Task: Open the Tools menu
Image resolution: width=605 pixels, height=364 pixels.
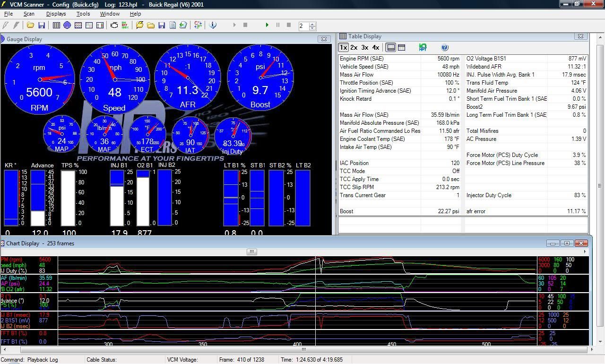Action: click(83, 14)
